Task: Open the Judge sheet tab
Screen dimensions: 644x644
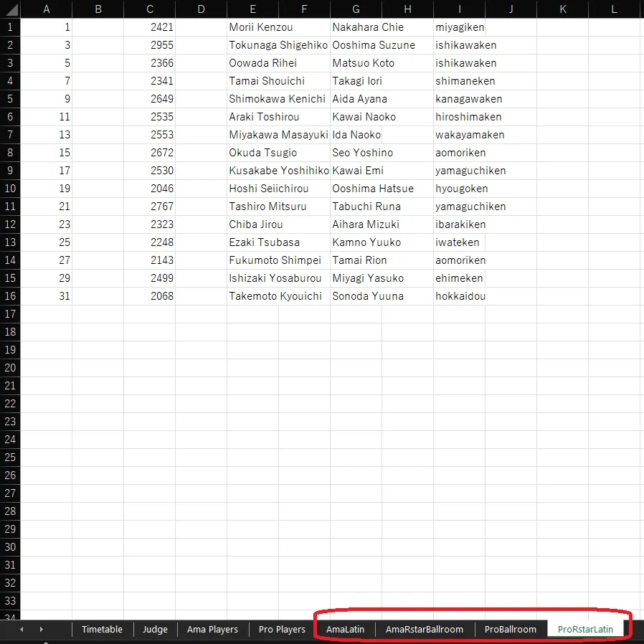Action: pos(155,629)
